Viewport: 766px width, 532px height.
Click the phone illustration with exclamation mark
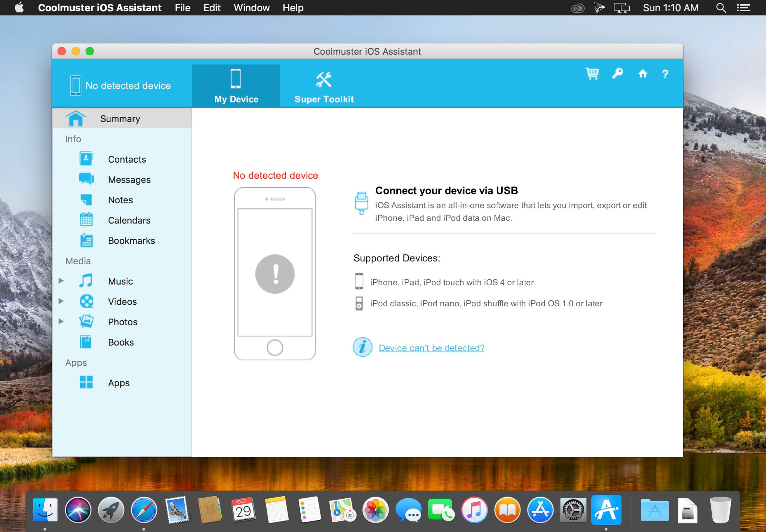275,273
